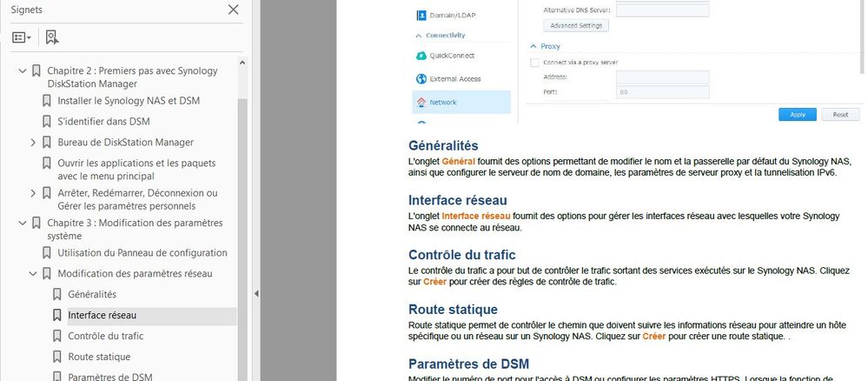Click orange Général word in document text
This screenshot has width=868, height=381.
point(459,162)
